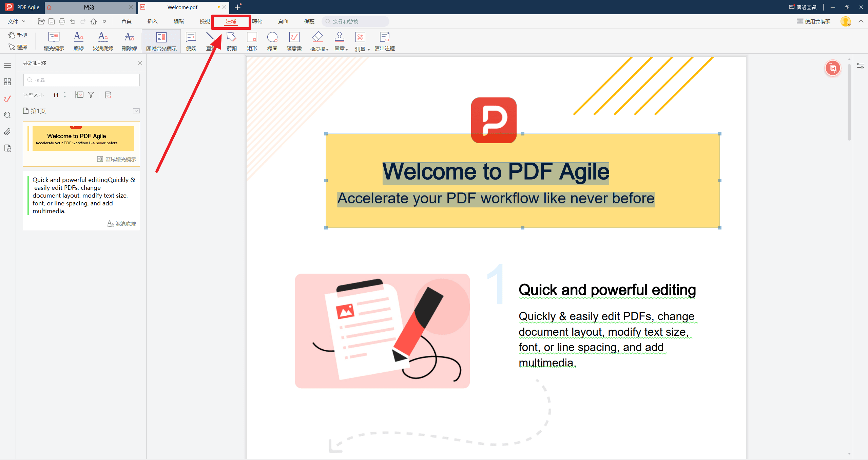Click the print icon
Viewport: 868px width, 460px height.
tap(62, 21)
